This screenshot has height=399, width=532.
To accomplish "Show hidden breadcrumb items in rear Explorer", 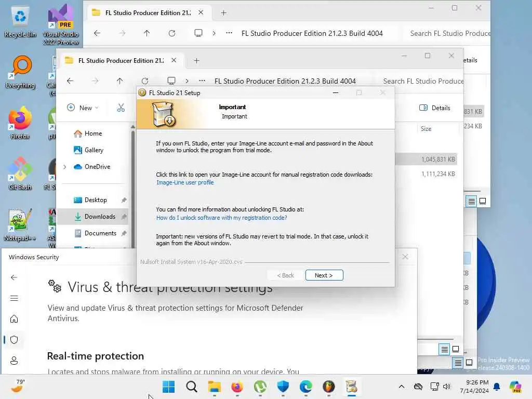I will 229,33.
